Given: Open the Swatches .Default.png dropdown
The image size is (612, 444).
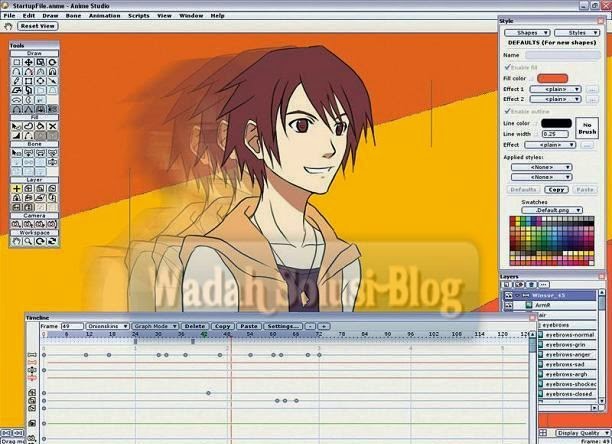Looking at the screenshot, I should [x=552, y=210].
